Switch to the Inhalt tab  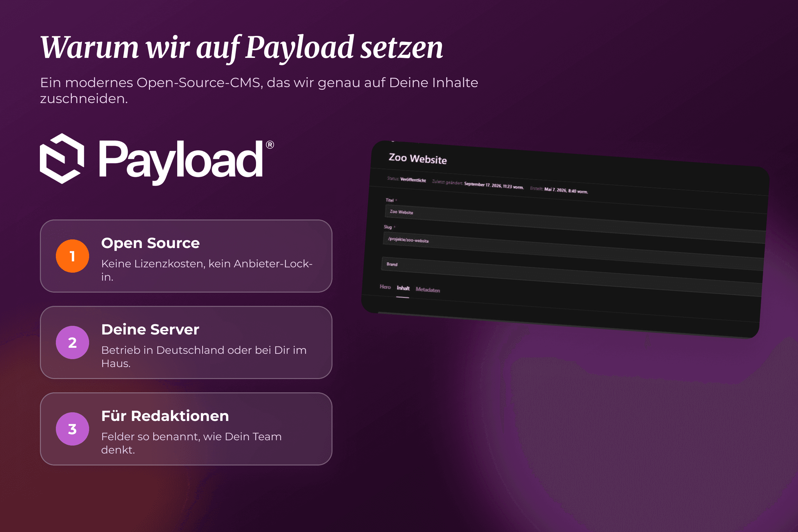(x=403, y=288)
